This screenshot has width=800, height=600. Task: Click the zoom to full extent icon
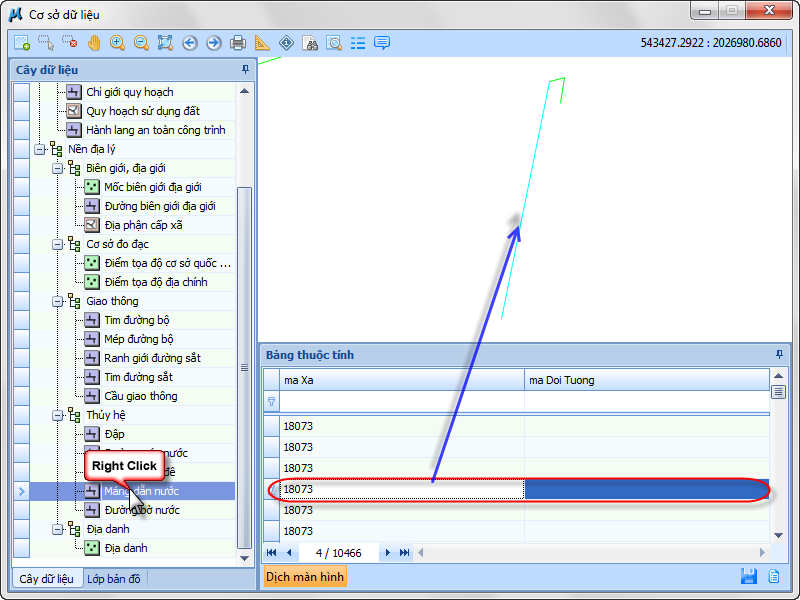click(166, 43)
